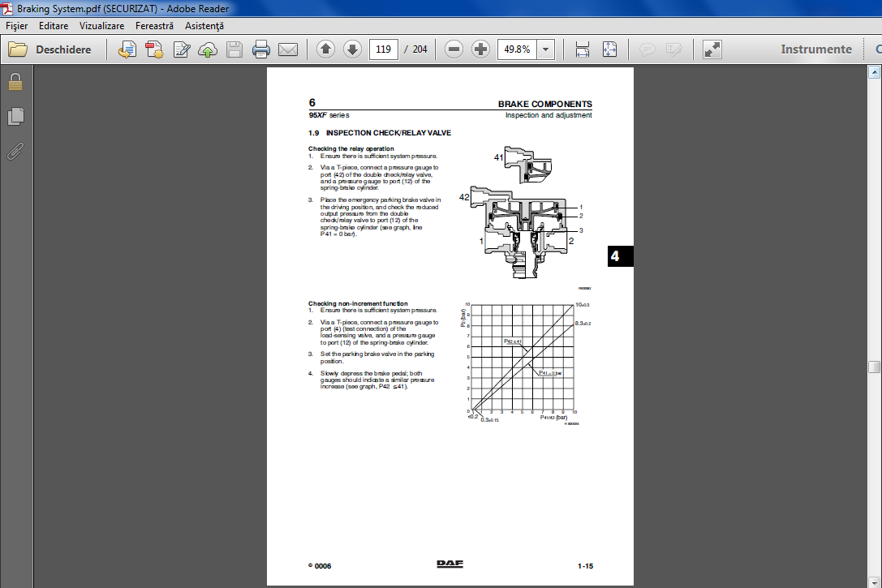
Task: Click the DAF logo in page footer
Action: [450, 564]
